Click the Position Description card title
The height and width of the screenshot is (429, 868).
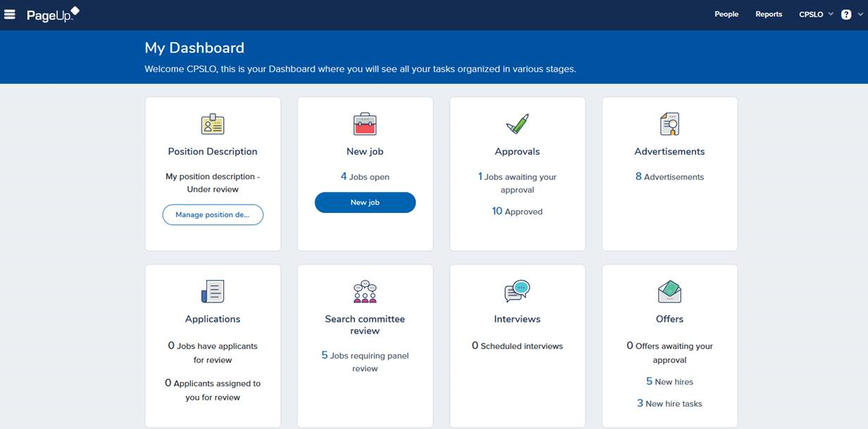[x=213, y=151]
